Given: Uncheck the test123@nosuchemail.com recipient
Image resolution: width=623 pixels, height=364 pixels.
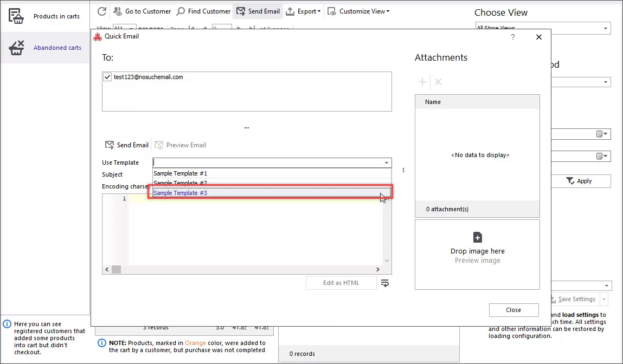Looking at the screenshot, I should [107, 77].
